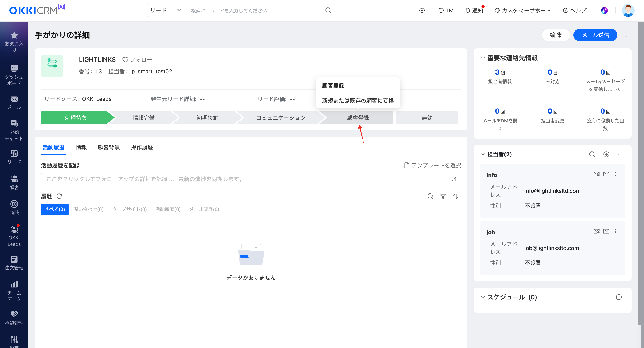Image resolution: width=644 pixels, height=348 pixels.
Task: Refresh the 履歴 list
Action: point(59,196)
